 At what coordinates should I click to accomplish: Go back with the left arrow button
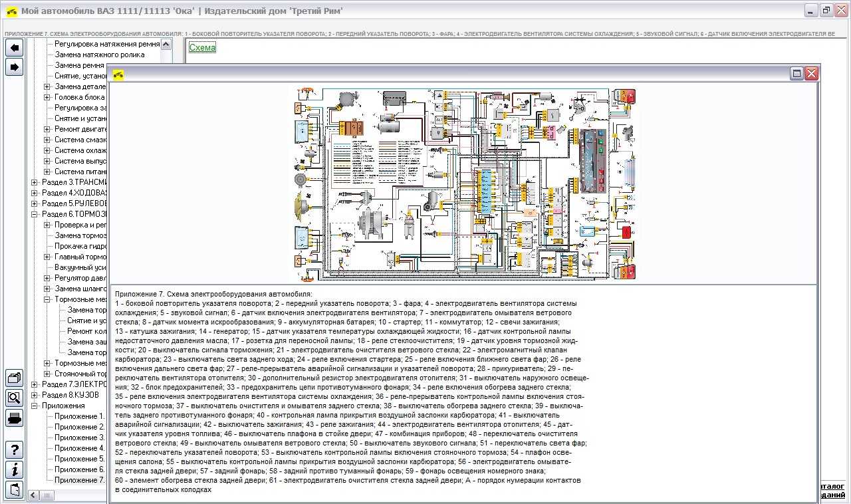click(x=14, y=47)
